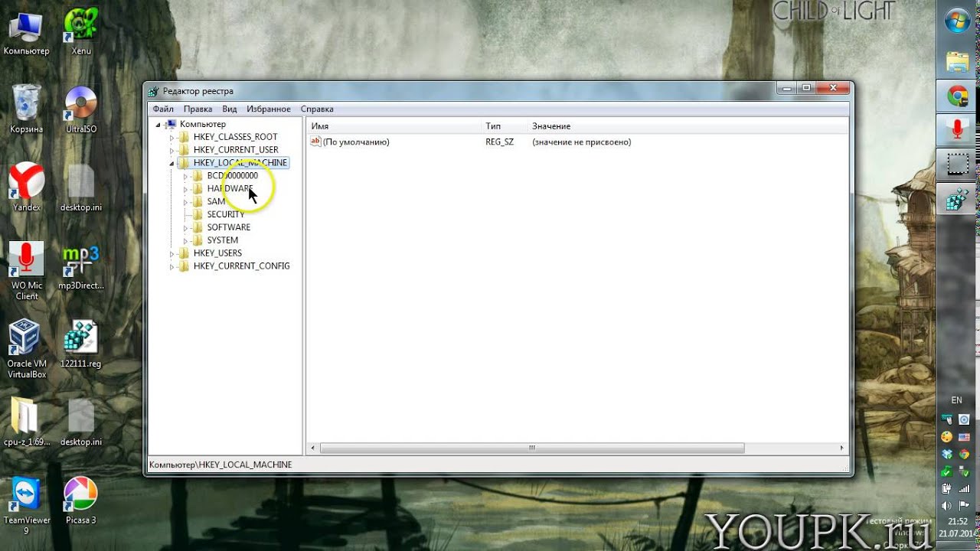Image resolution: width=980 pixels, height=551 pixels.
Task: Open the Action Center flag tray icon
Action: pyautogui.click(x=965, y=506)
